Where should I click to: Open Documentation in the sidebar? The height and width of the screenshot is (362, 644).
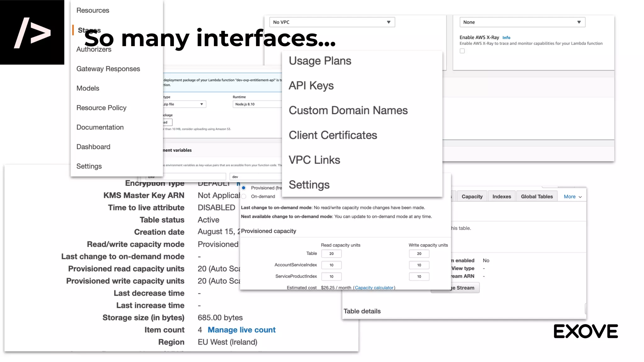[100, 127]
